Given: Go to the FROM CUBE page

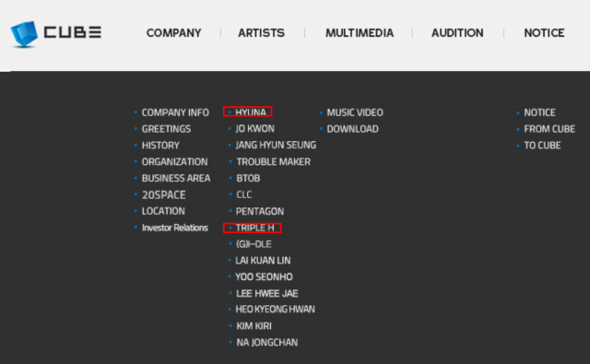Looking at the screenshot, I should pyautogui.click(x=549, y=129).
